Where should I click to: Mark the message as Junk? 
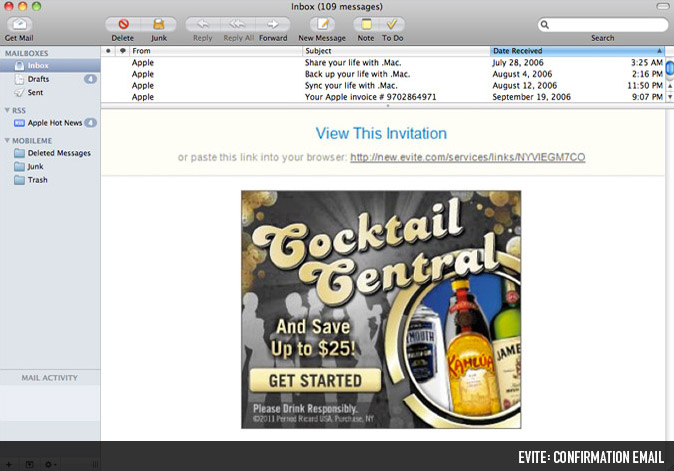tap(159, 24)
